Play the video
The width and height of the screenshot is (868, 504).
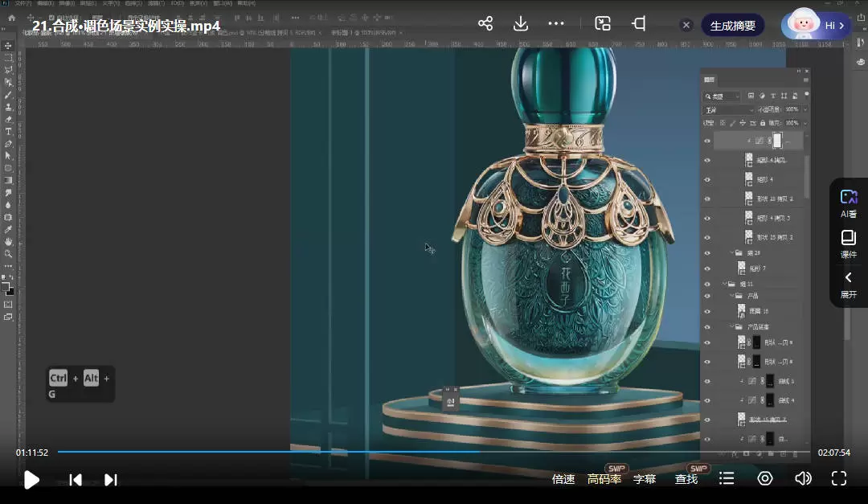pos(31,480)
